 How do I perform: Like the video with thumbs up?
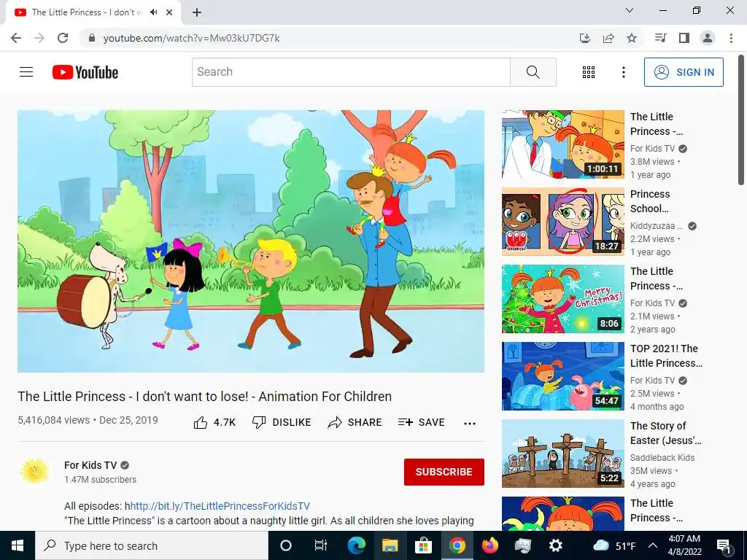(215, 422)
